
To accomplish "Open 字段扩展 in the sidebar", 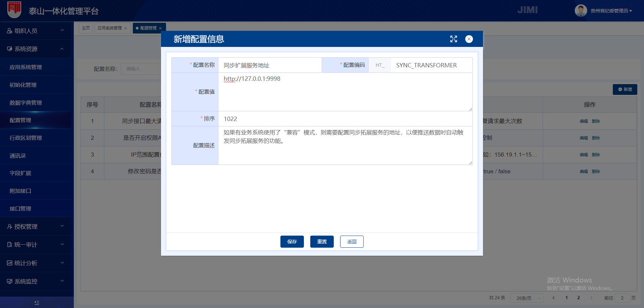I will (20, 173).
